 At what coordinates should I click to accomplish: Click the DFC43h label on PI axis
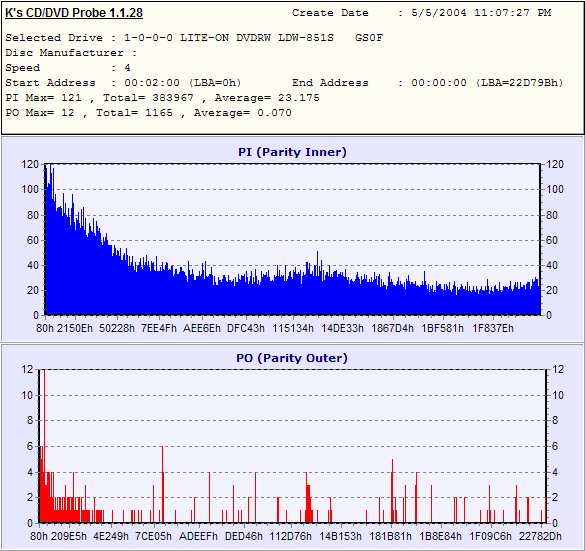tap(246, 328)
